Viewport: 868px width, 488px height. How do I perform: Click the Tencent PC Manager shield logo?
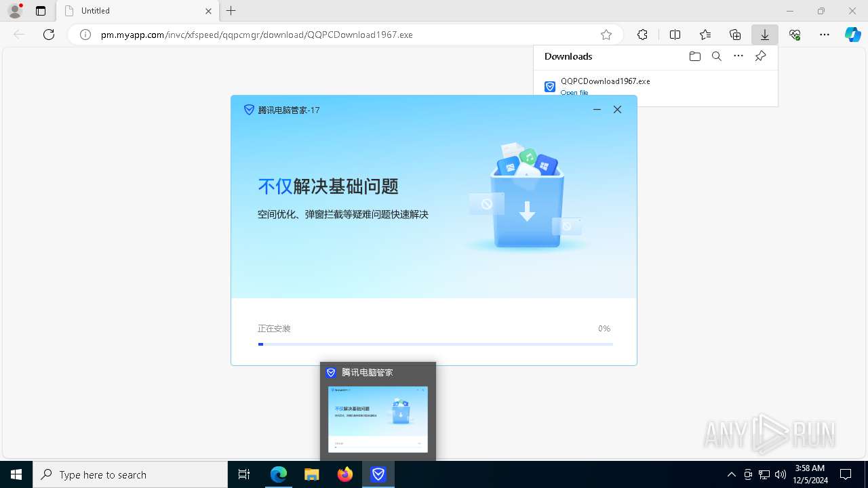pos(249,110)
